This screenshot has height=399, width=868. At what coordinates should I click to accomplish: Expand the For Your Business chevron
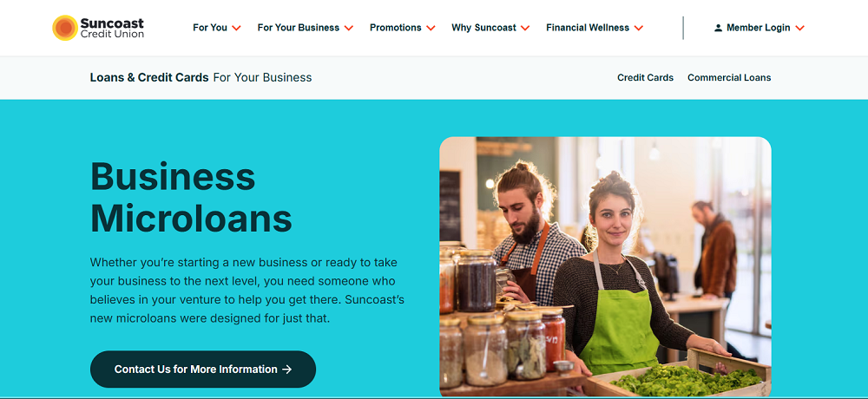[x=348, y=28]
